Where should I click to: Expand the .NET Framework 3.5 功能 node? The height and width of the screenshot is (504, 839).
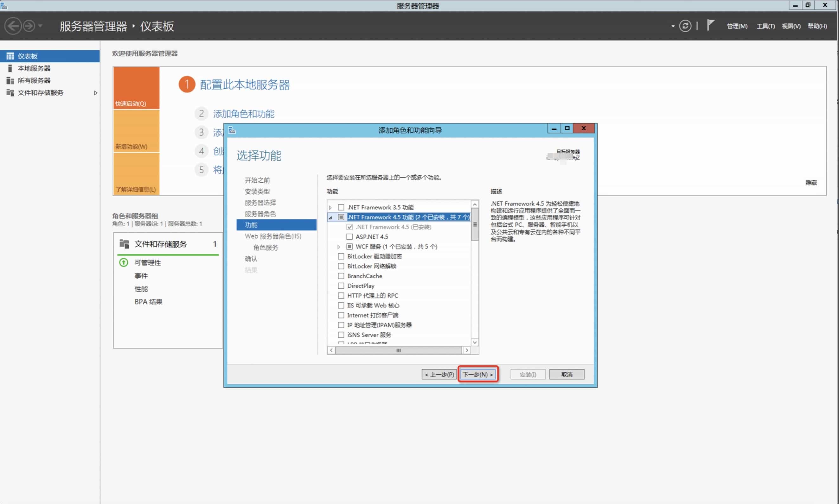[330, 207]
